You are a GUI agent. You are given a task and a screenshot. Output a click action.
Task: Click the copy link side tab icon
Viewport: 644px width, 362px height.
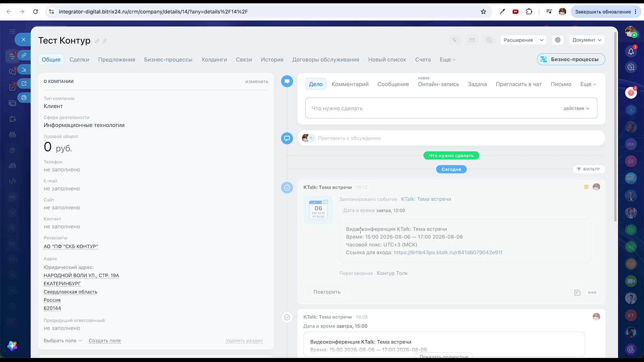coord(24,55)
